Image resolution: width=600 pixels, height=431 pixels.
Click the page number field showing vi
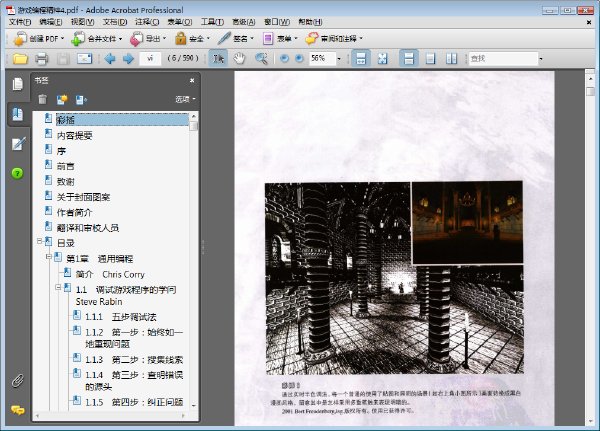(x=150, y=58)
